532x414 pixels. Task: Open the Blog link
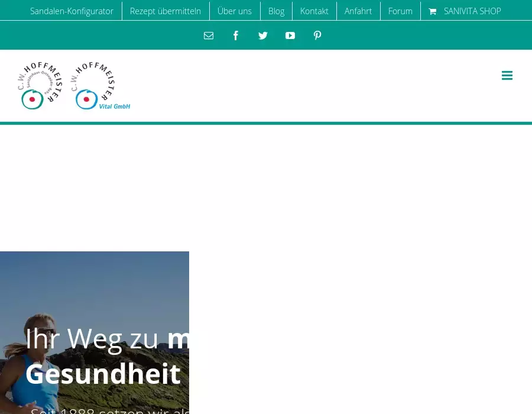pyautogui.click(x=276, y=11)
